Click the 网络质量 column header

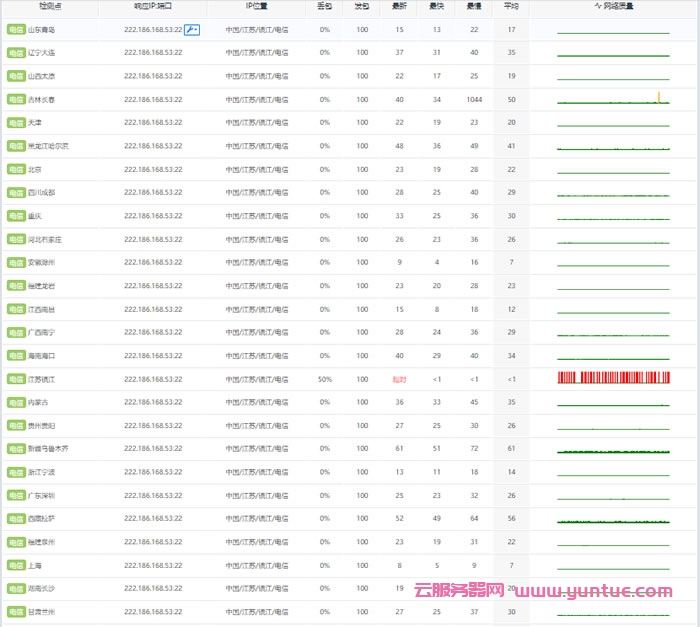[x=613, y=6]
